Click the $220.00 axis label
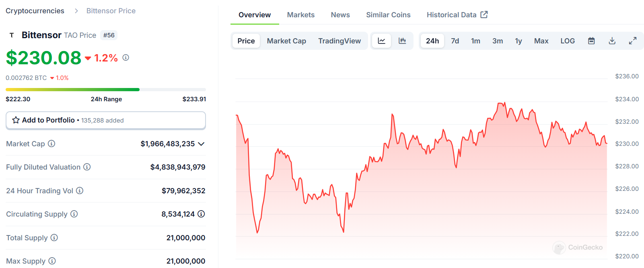Viewport: 644px width, 268px height. click(x=627, y=256)
